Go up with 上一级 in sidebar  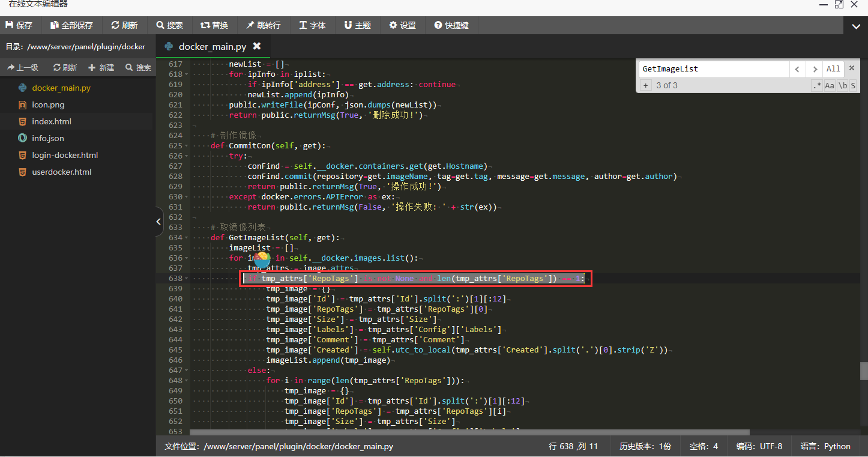coord(23,68)
